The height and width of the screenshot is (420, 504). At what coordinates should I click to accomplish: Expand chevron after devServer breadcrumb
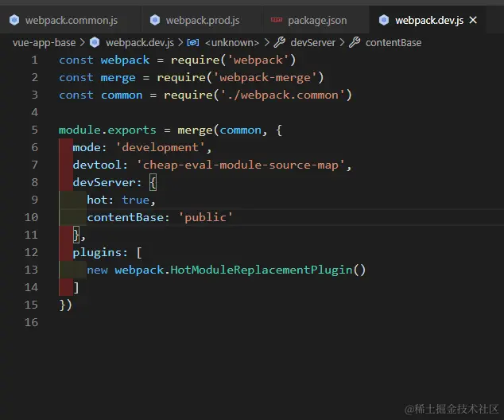tap(342, 42)
